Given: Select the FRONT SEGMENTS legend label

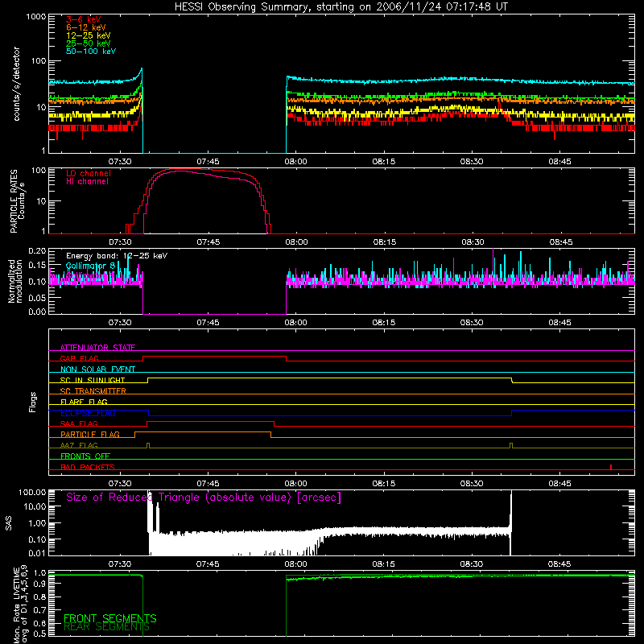Looking at the screenshot, I should pyautogui.click(x=110, y=618).
